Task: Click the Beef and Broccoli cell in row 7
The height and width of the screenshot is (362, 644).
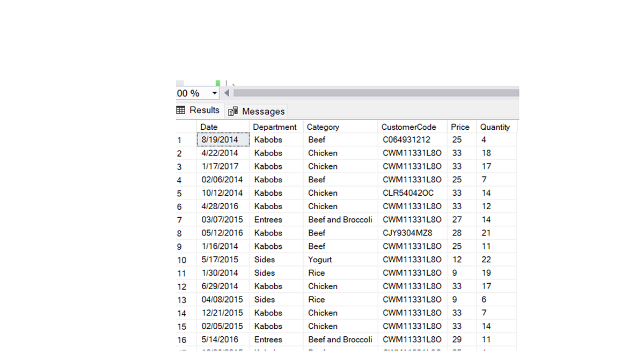Action: point(340,219)
